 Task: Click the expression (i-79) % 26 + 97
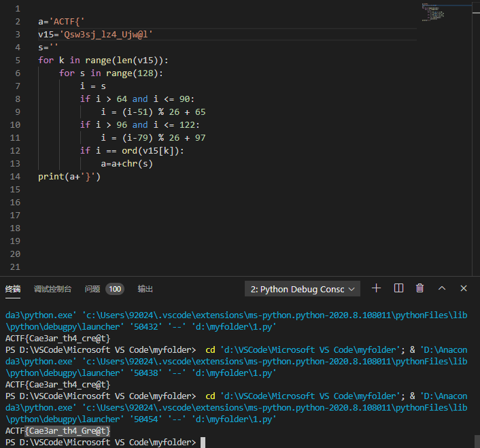click(164, 138)
